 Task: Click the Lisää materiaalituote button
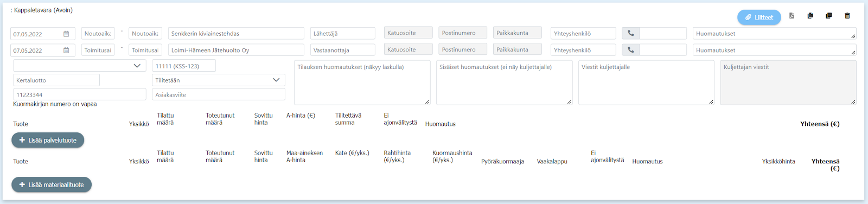[x=52, y=184]
